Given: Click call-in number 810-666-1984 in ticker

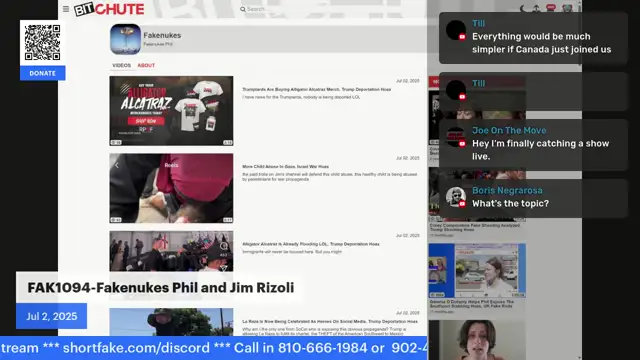Looking at the screenshot, I should (x=322, y=348).
